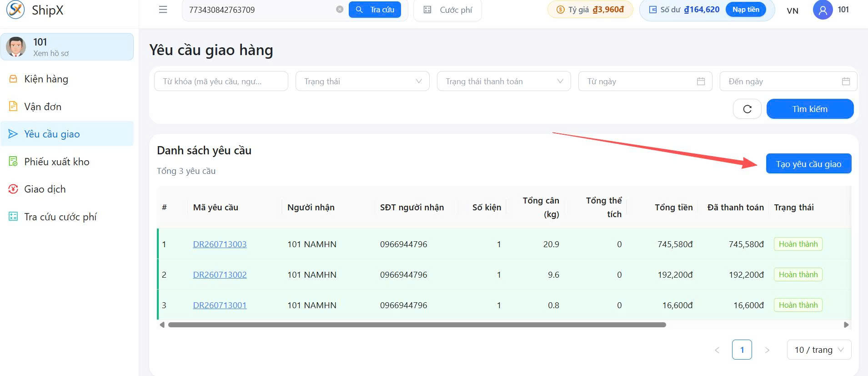Click the refresh filters icon button
The image size is (868, 376).
click(747, 109)
